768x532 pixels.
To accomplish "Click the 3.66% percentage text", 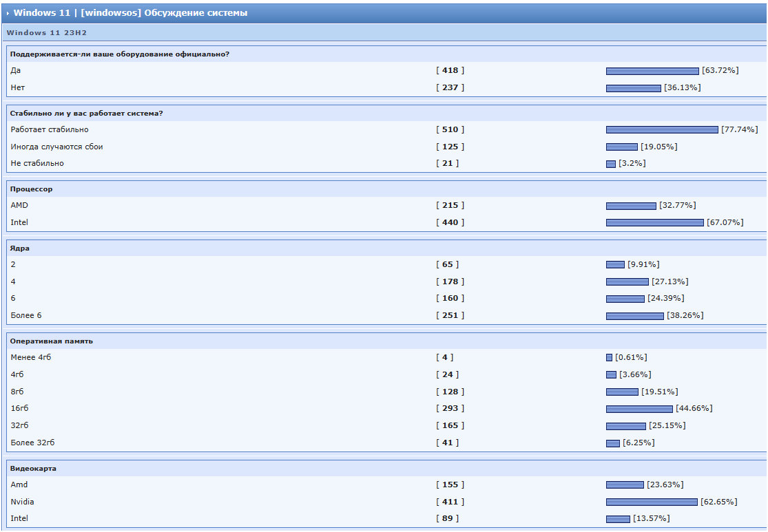I will point(635,375).
